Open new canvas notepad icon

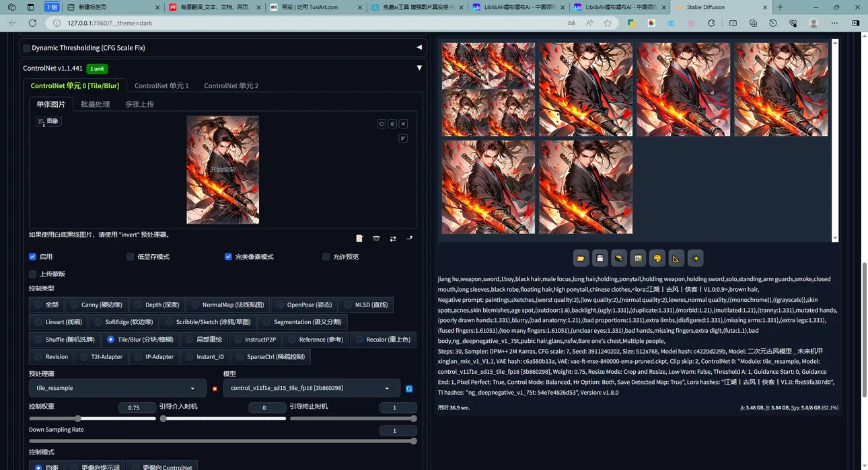coord(359,239)
